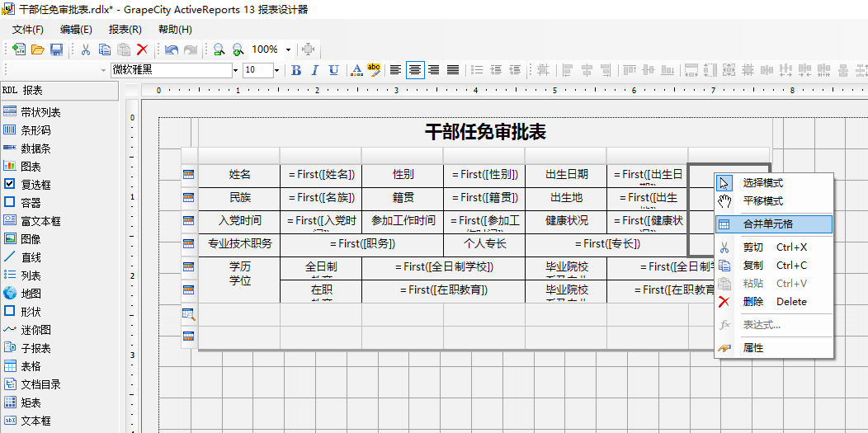Open the 报表(R) menu

[x=125, y=30]
